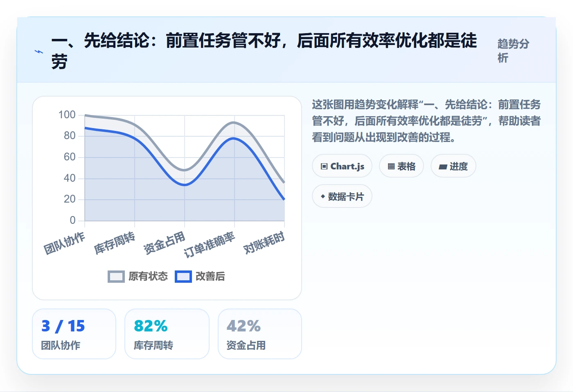Viewport: 573px width, 392px height.
Task: Click the 原有状态 legend label
Action: click(148, 277)
